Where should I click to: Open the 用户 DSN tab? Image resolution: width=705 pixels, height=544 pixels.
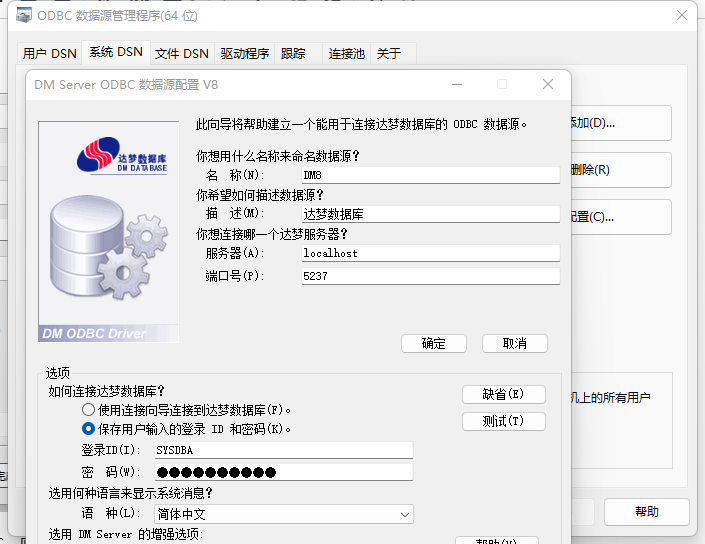[x=49, y=54]
